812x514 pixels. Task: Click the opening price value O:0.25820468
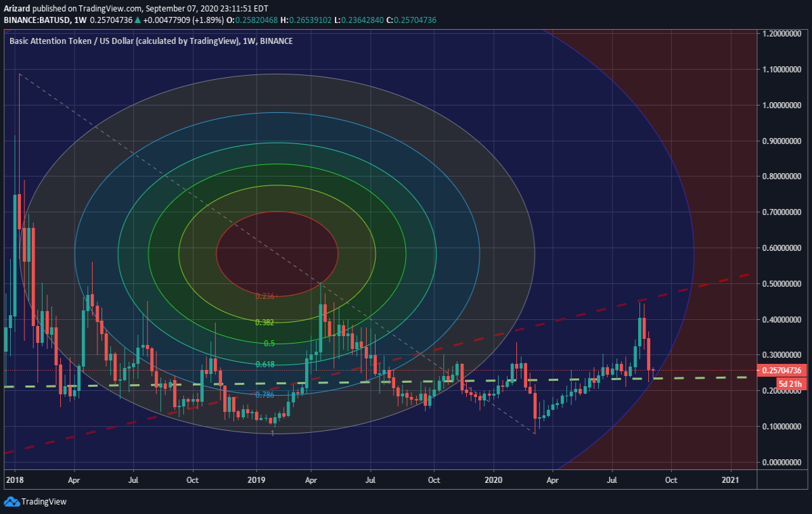tap(251, 21)
